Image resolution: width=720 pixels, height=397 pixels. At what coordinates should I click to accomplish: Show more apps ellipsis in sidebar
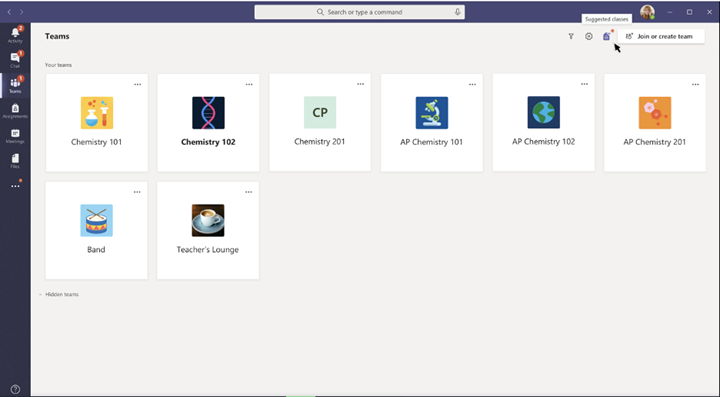point(15,186)
